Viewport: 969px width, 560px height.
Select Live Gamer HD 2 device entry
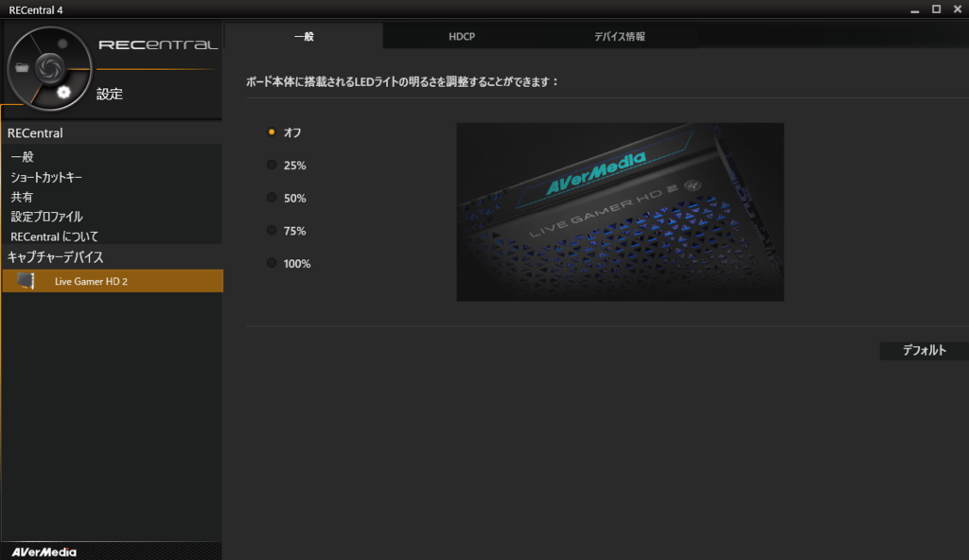point(113,281)
